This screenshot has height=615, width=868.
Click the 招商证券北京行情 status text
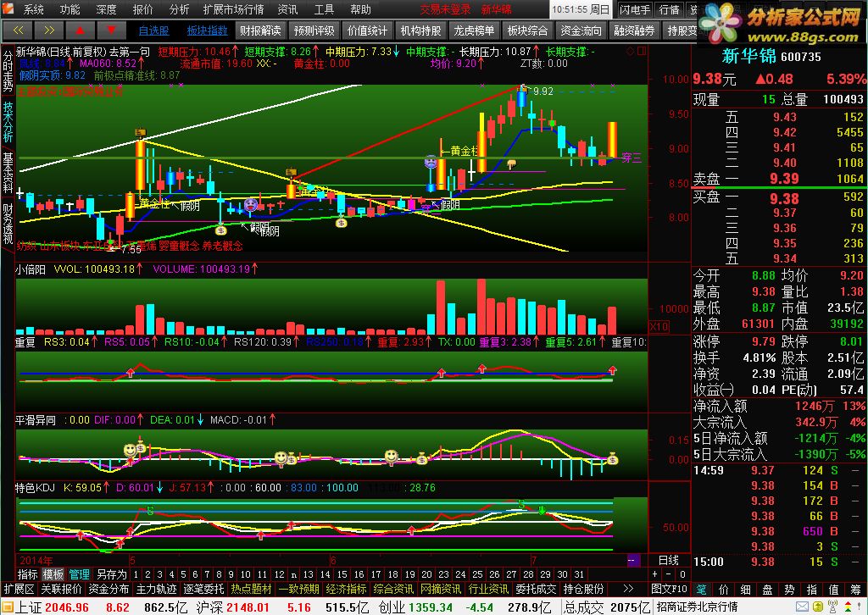coord(697,607)
